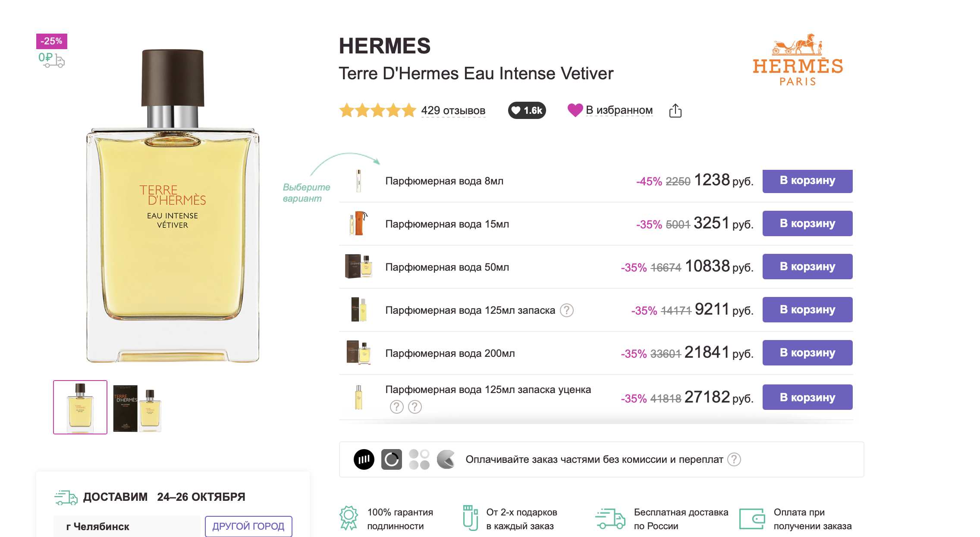This screenshot has height=537, width=980.
Task: Click the share icon next to favorites
Action: (x=675, y=111)
